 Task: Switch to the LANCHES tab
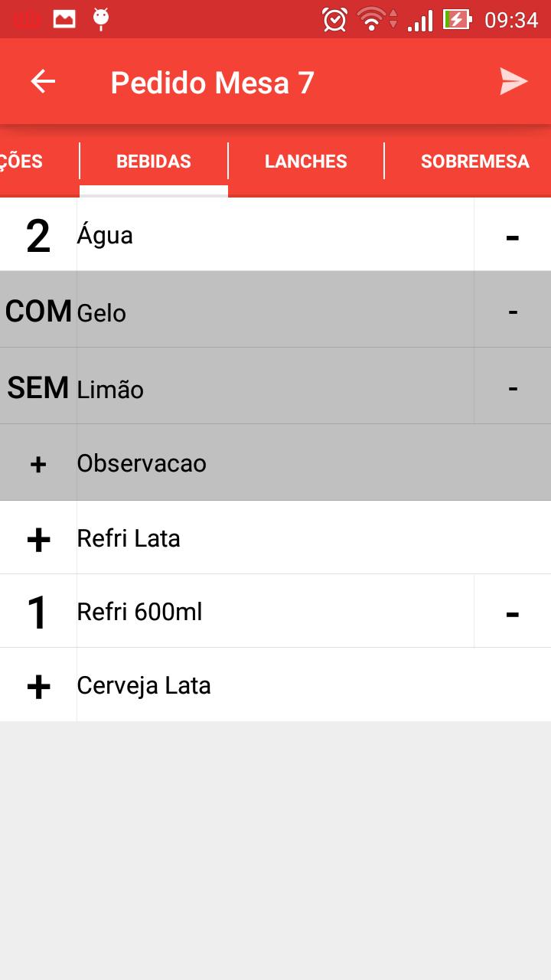(x=306, y=162)
